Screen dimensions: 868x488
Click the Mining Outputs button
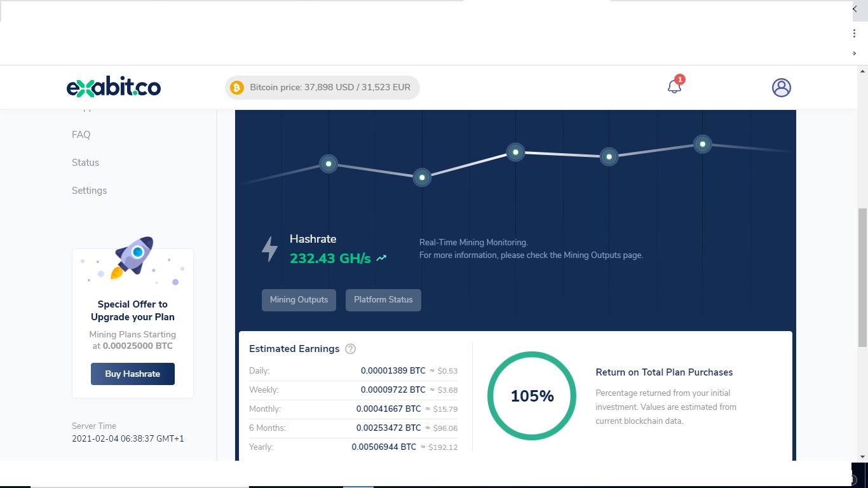(x=299, y=300)
